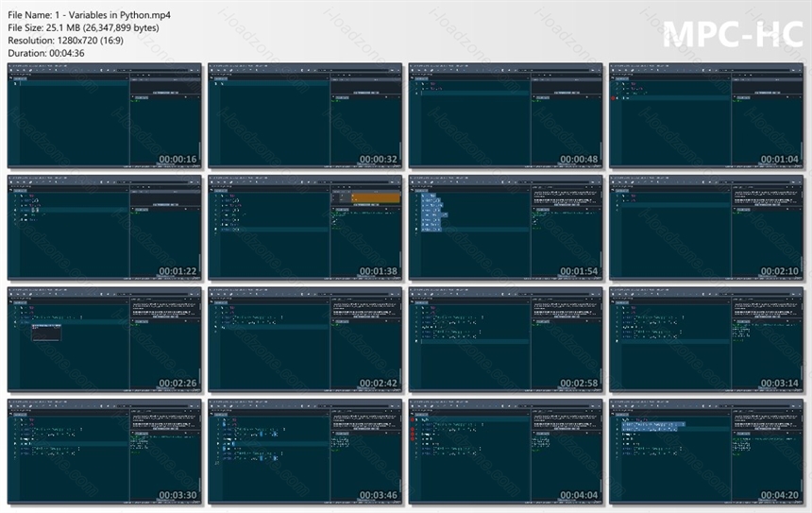Open the thumbnail at timestamp 00:00:32
The height and width of the screenshot is (513, 812).
coord(305,116)
